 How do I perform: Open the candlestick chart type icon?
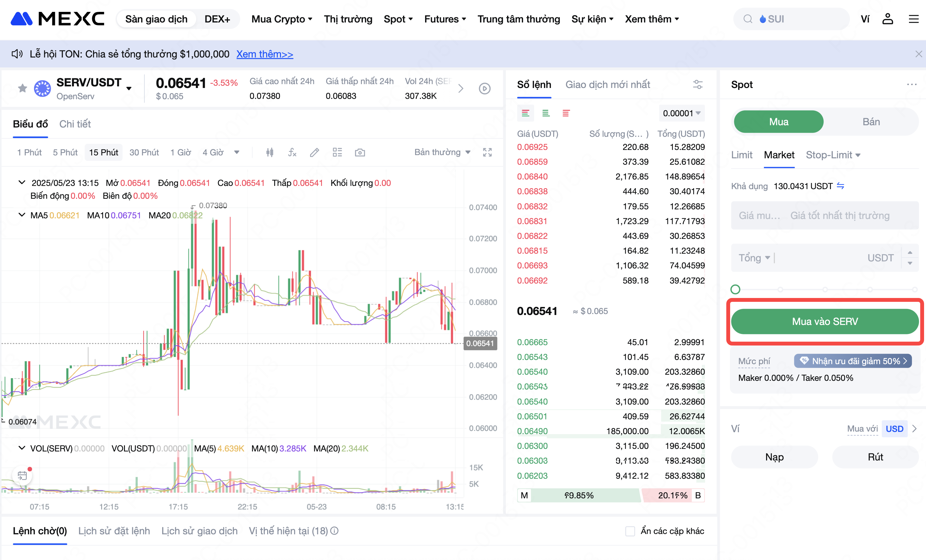(x=269, y=152)
